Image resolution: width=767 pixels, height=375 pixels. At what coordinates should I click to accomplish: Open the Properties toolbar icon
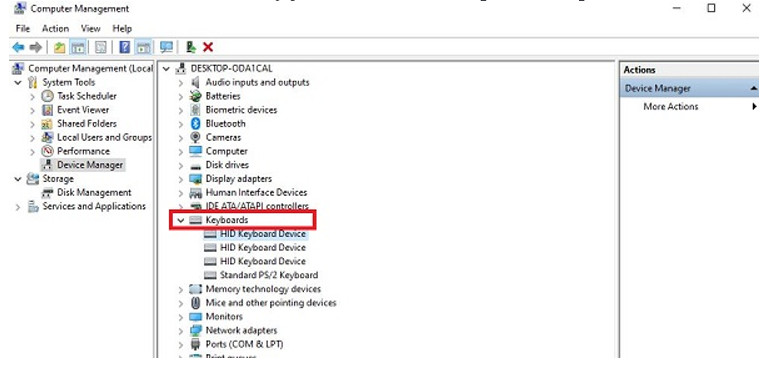click(101, 47)
